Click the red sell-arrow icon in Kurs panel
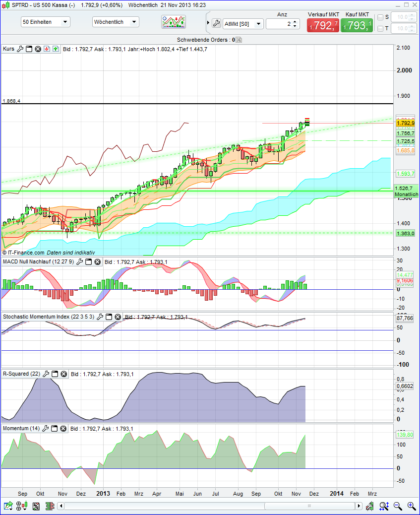The height and width of the screenshot is (515, 420). [46, 49]
